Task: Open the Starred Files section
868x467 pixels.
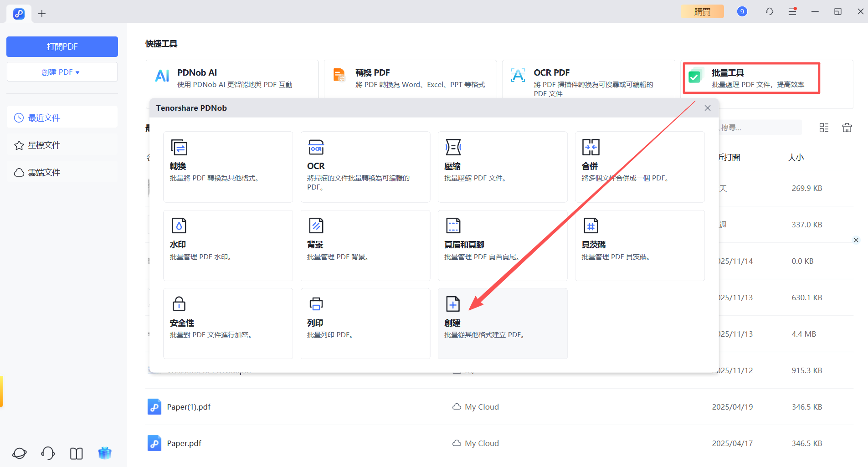Action: [44, 145]
